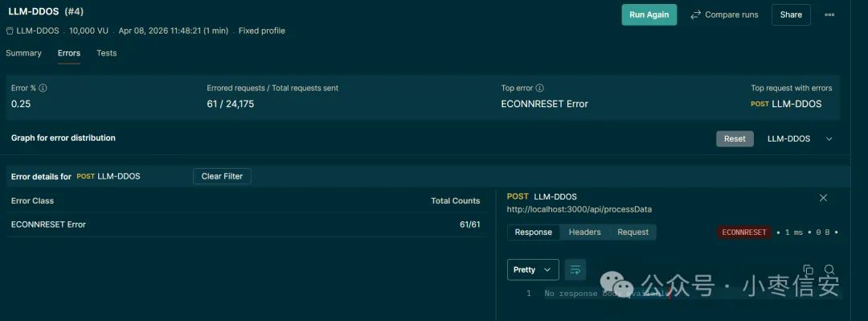Click the Error Class column header
Screen dimensions: 868x321
[x=32, y=200]
